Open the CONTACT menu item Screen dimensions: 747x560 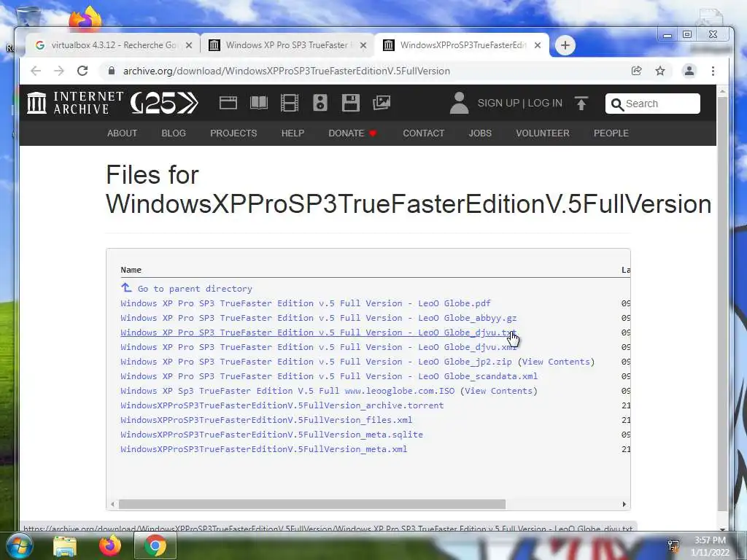point(424,133)
